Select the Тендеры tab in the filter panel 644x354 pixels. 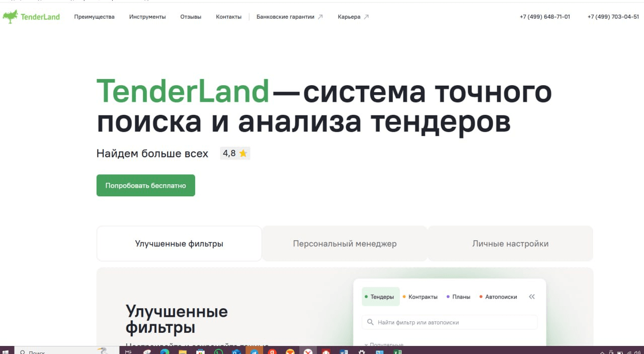click(x=381, y=297)
